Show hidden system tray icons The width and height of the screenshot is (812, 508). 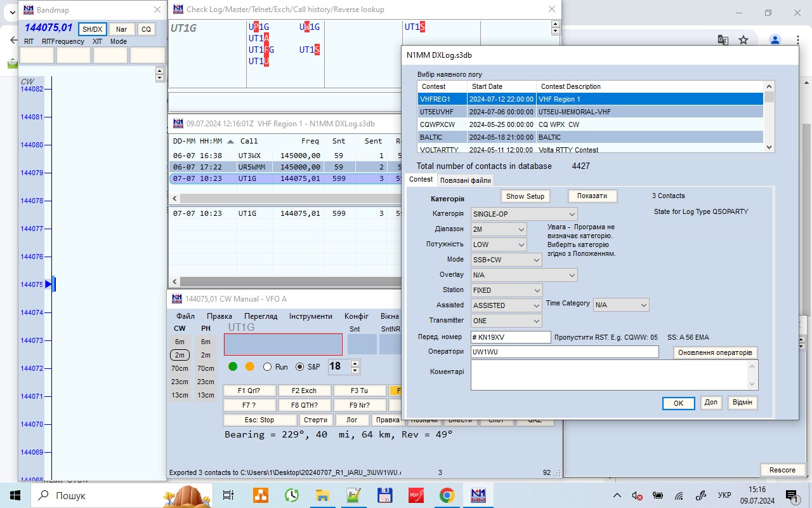tap(617, 495)
